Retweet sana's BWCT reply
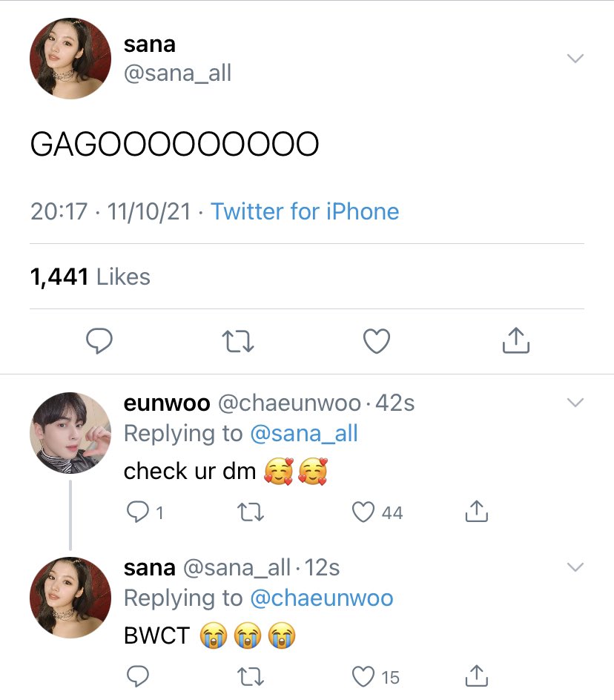Screen dimensions: 614x700 tap(251, 676)
